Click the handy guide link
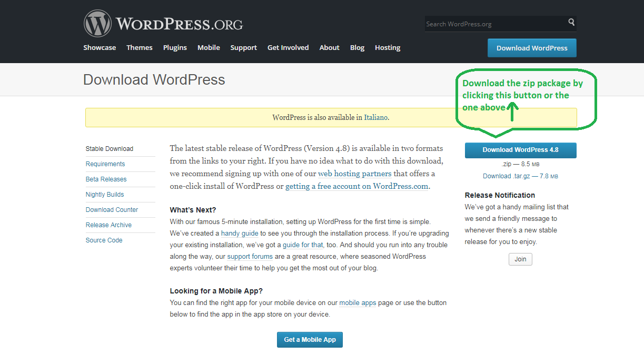644x355 pixels. coord(239,233)
